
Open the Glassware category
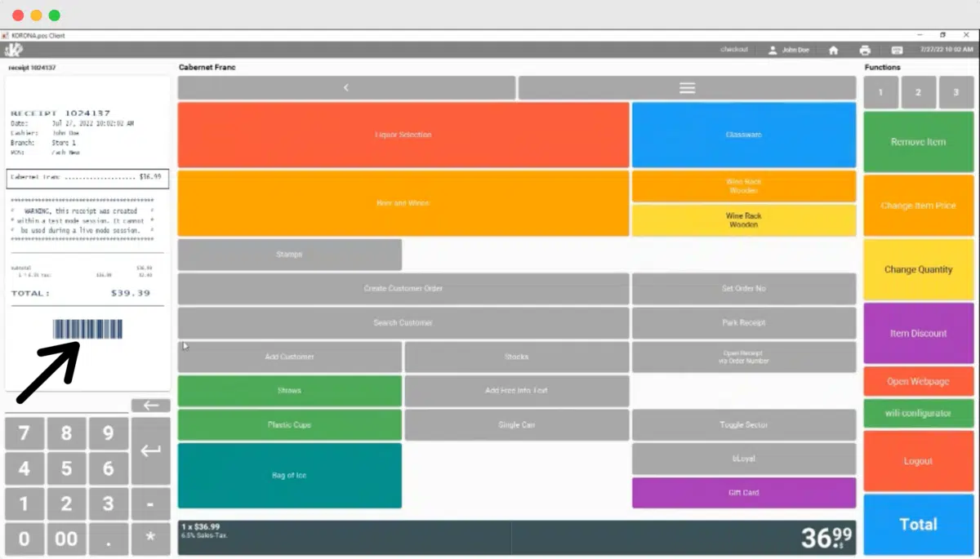click(x=744, y=135)
